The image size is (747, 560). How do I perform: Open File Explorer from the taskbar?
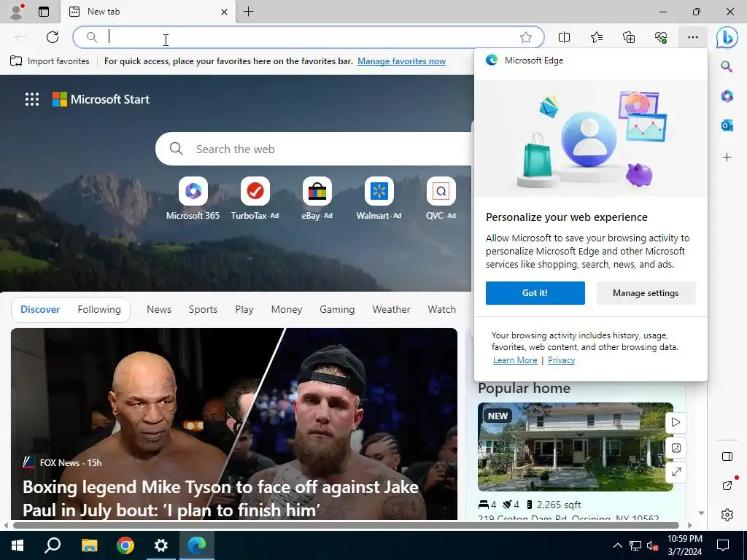point(89,545)
